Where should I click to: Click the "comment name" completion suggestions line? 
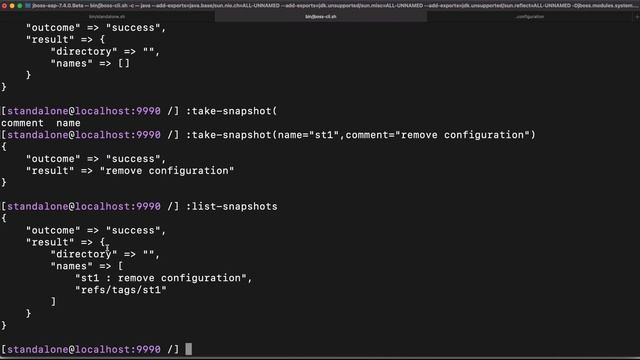click(41, 123)
